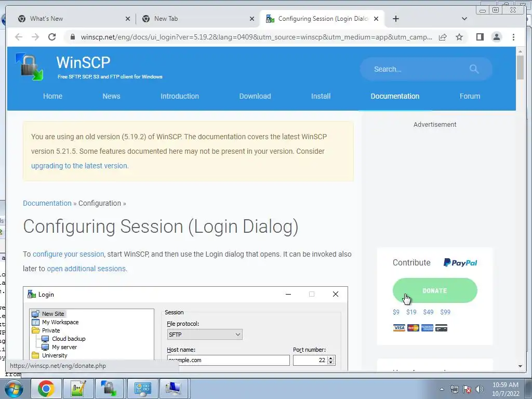Open a new tab with the plus button
The height and width of the screenshot is (399, 532).
(x=395, y=19)
